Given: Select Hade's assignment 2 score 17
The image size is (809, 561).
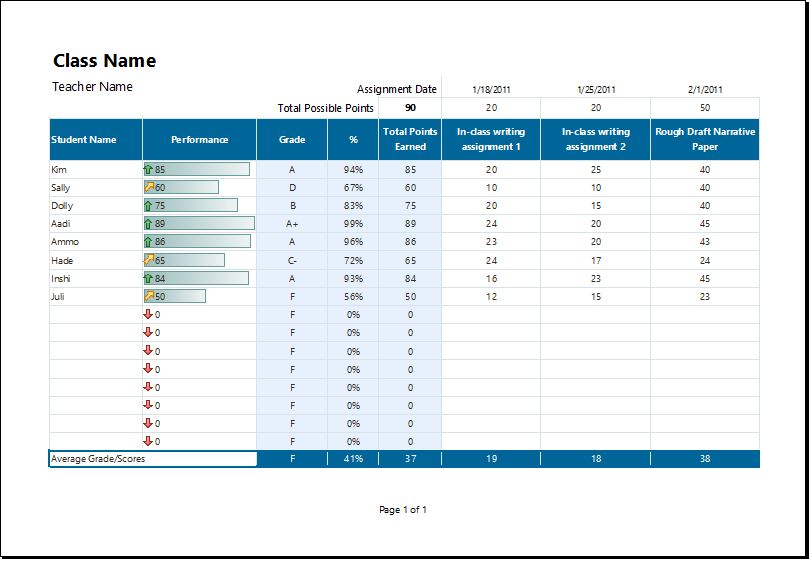Looking at the screenshot, I should 595,260.
